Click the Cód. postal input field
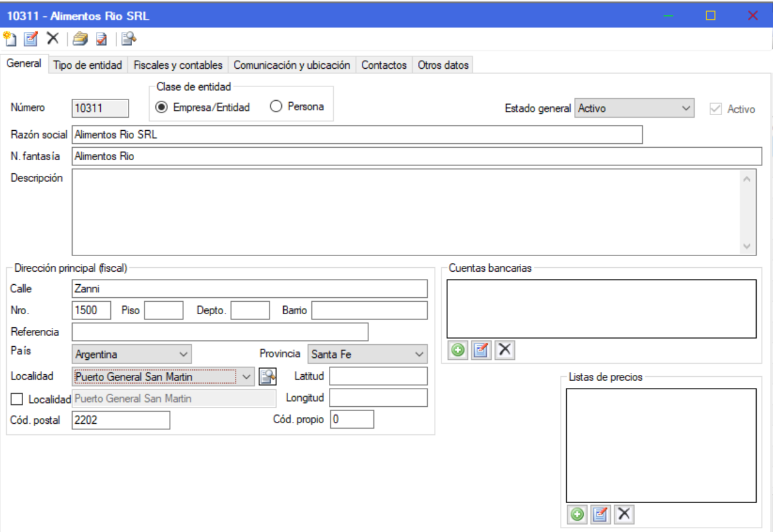The height and width of the screenshot is (532, 773). click(121, 420)
